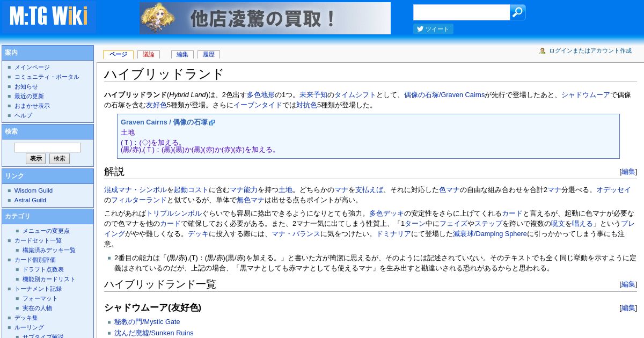Click the 未来予知 link

[x=313, y=95]
